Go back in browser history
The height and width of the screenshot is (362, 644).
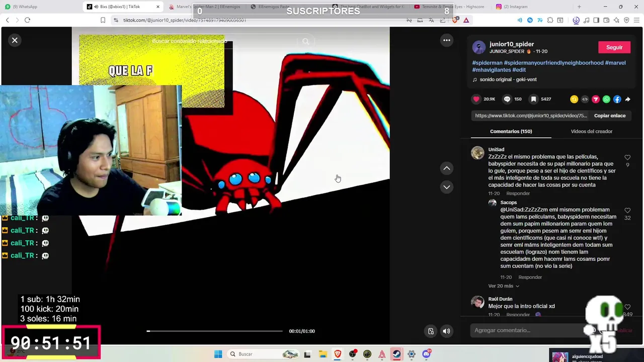[7, 20]
